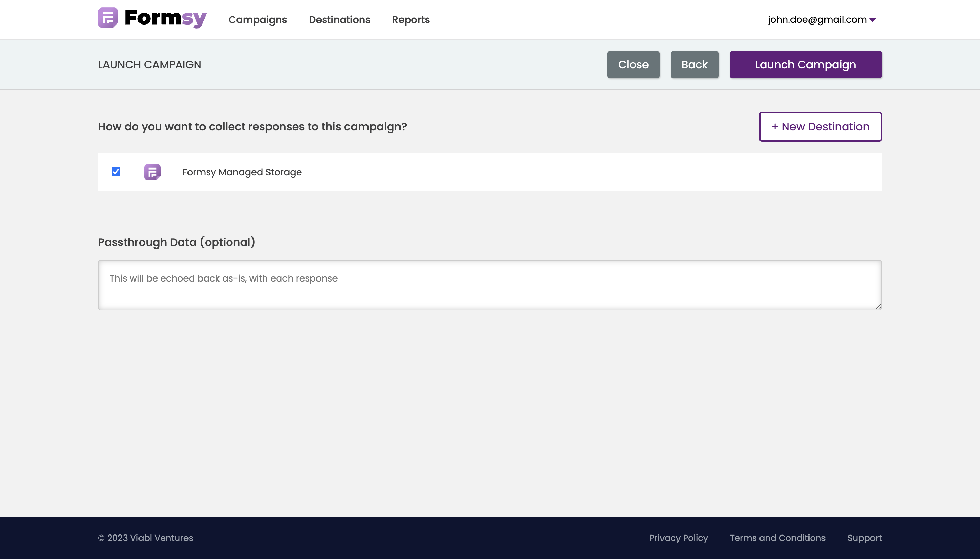This screenshot has width=980, height=559.
Task: Open the user account dropdown menu
Action: point(821,19)
